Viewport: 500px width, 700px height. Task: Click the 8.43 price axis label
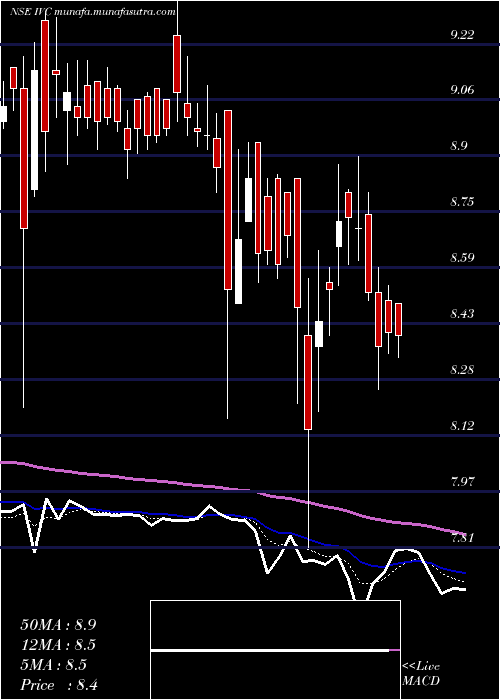coord(462,313)
